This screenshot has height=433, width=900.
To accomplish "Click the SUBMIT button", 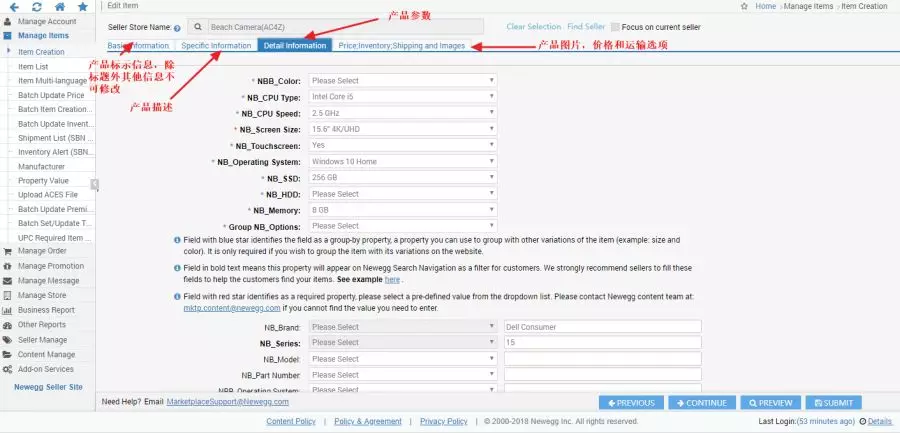I will (x=833, y=403).
